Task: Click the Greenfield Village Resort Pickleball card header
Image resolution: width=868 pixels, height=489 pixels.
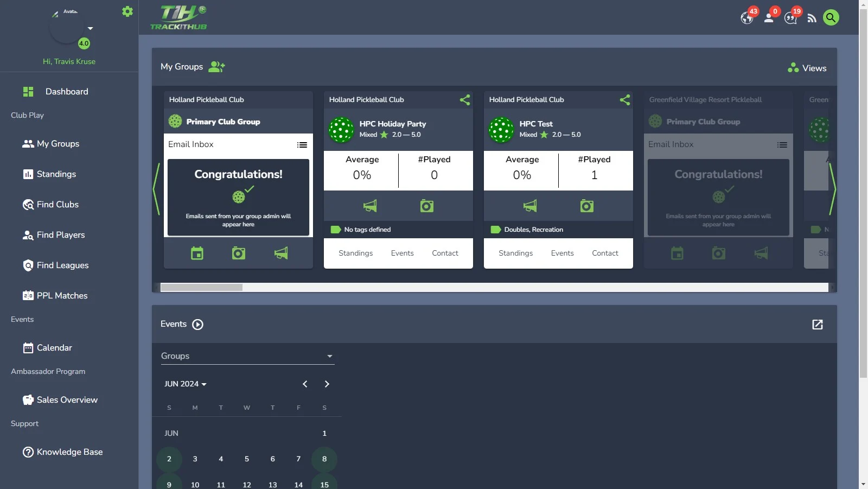Action: pos(718,100)
